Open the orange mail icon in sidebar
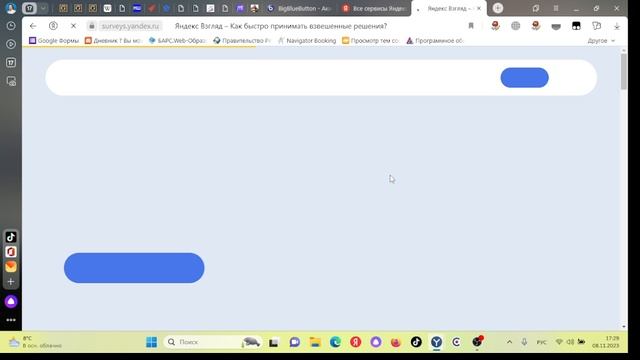This screenshot has height=360, width=640. click(x=11, y=267)
